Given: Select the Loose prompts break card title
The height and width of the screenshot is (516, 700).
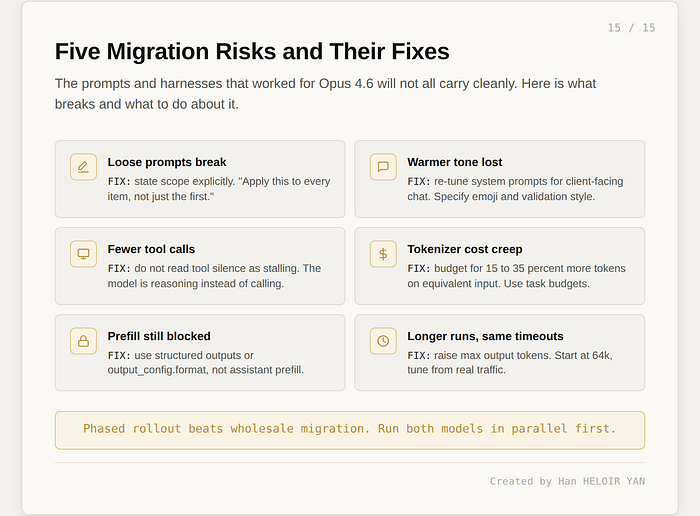Looking at the screenshot, I should point(167,162).
